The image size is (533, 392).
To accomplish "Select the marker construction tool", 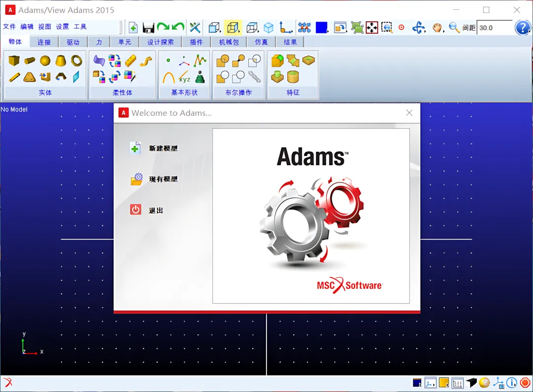I will (184, 62).
